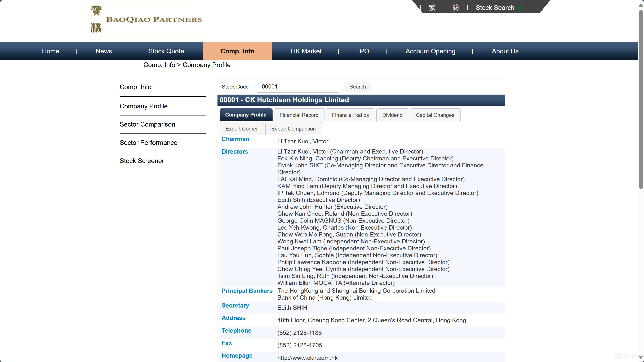Image resolution: width=644 pixels, height=362 pixels.
Task: Toggle Sector Comparison sidebar item
Action: point(147,124)
